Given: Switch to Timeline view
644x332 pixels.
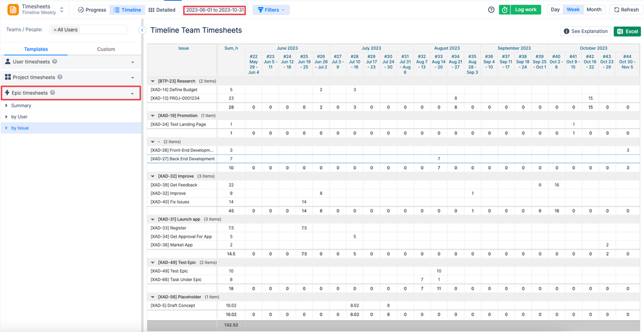Looking at the screenshot, I should click(x=127, y=10).
